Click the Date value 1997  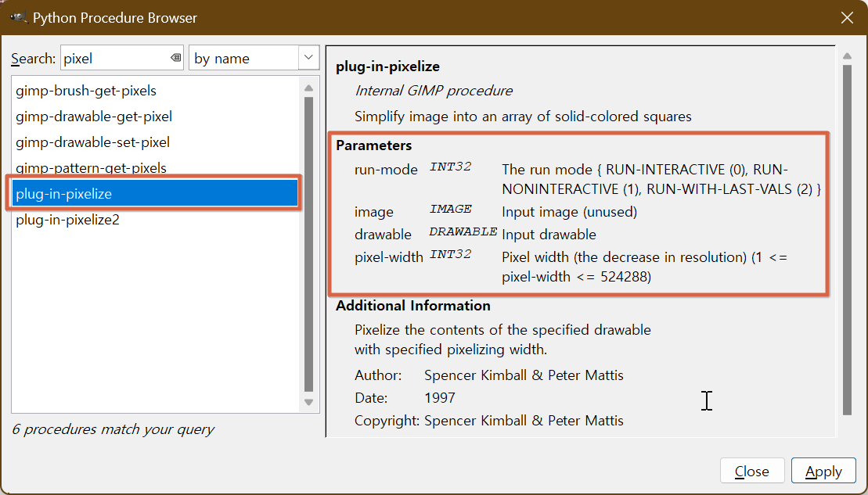pyautogui.click(x=440, y=398)
